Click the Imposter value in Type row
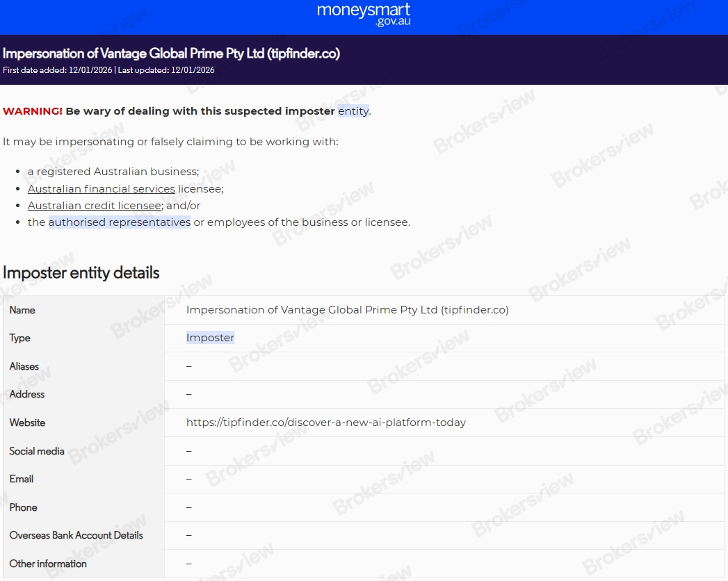The height and width of the screenshot is (581, 728). pos(210,337)
